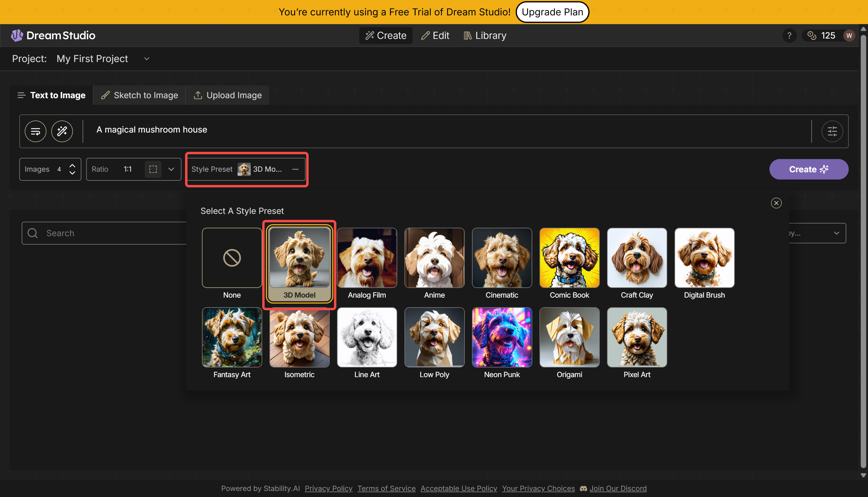Click the coins icon showing 125 credits

(x=812, y=35)
